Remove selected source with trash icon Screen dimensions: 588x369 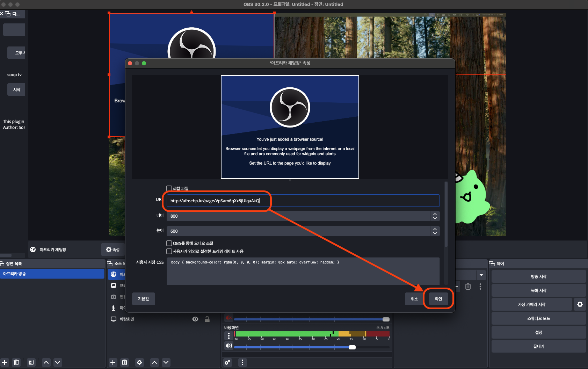(124, 362)
